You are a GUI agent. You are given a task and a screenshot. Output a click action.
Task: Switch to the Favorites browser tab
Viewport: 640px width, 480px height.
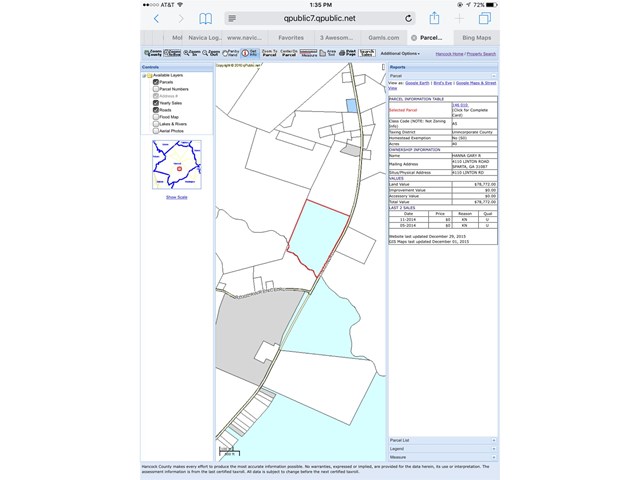[291, 38]
